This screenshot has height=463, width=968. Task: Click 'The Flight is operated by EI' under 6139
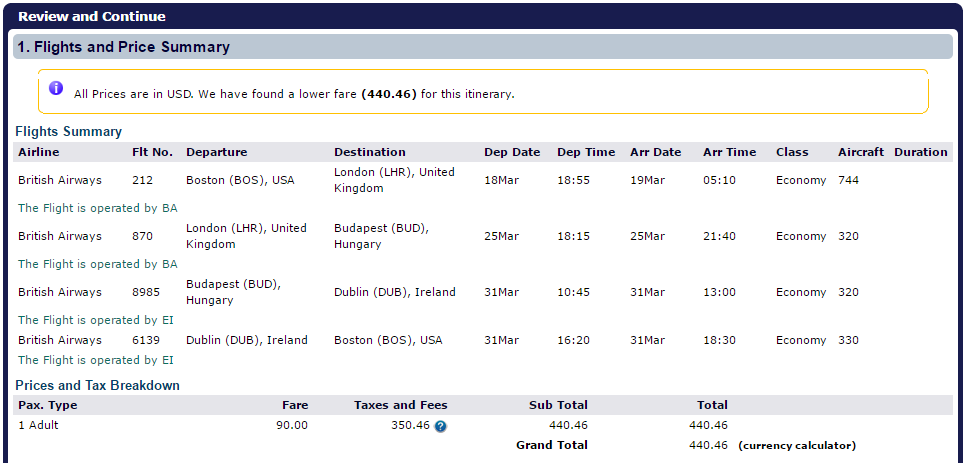coord(96,360)
